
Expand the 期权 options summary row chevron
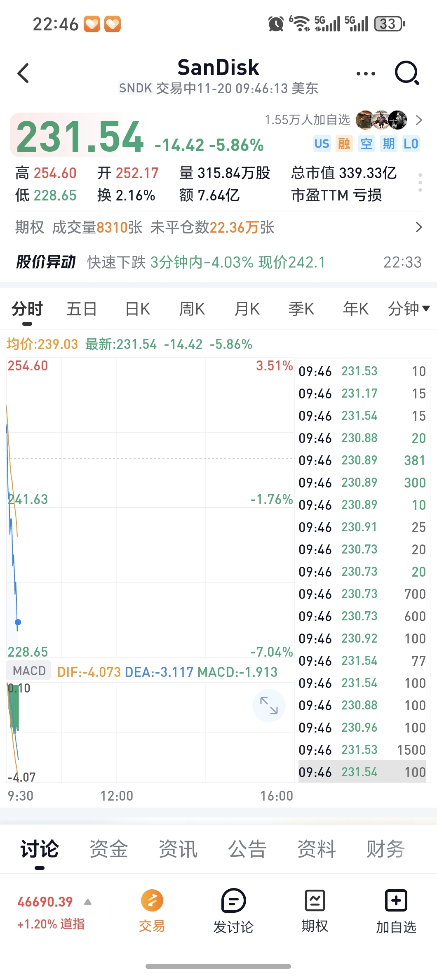[418, 227]
